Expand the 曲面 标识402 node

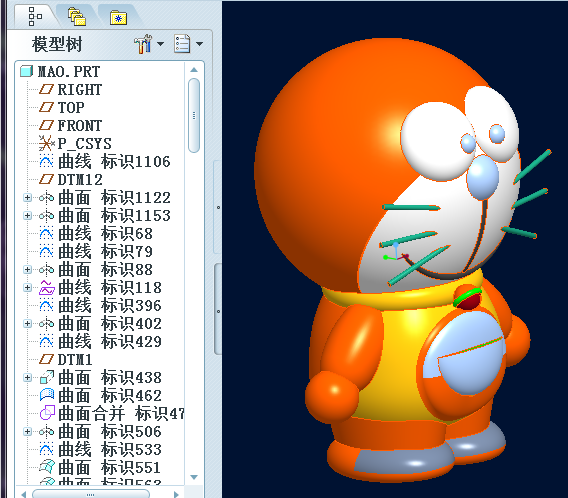[x=28, y=323]
